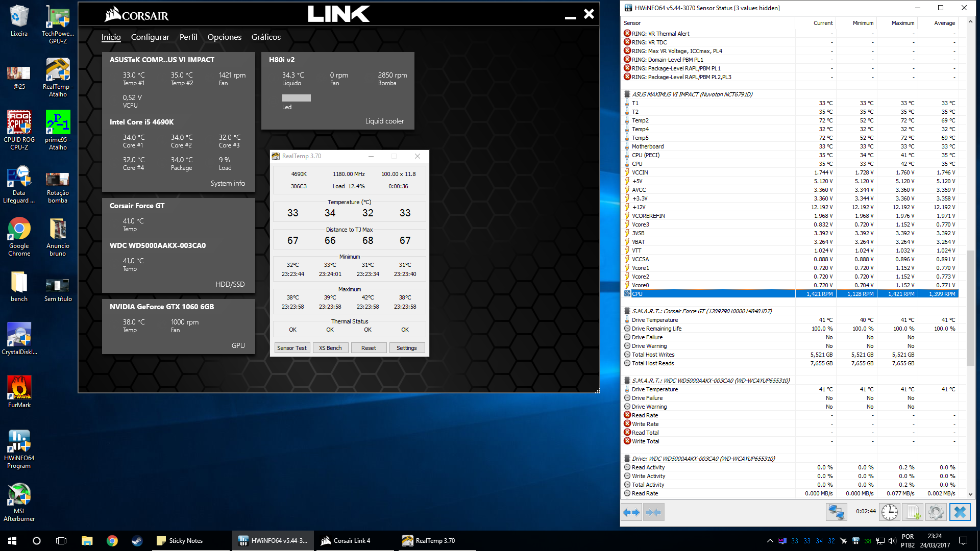Open Lixeira recycle bin
980x551 pixels.
click(x=19, y=20)
